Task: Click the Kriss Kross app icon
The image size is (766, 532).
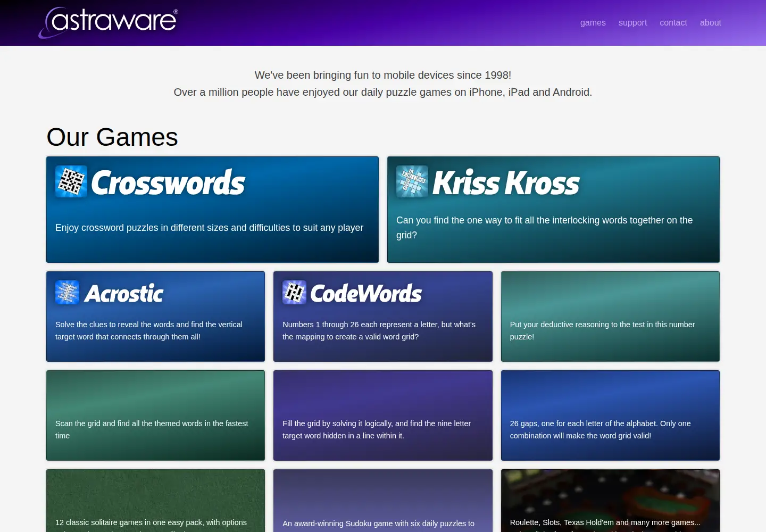Action: pyautogui.click(x=412, y=181)
